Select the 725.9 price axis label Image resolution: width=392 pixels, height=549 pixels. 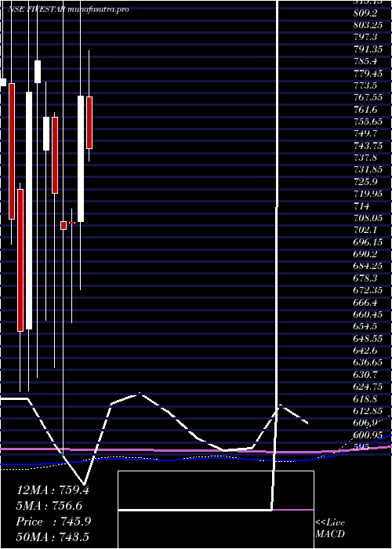[365, 182]
